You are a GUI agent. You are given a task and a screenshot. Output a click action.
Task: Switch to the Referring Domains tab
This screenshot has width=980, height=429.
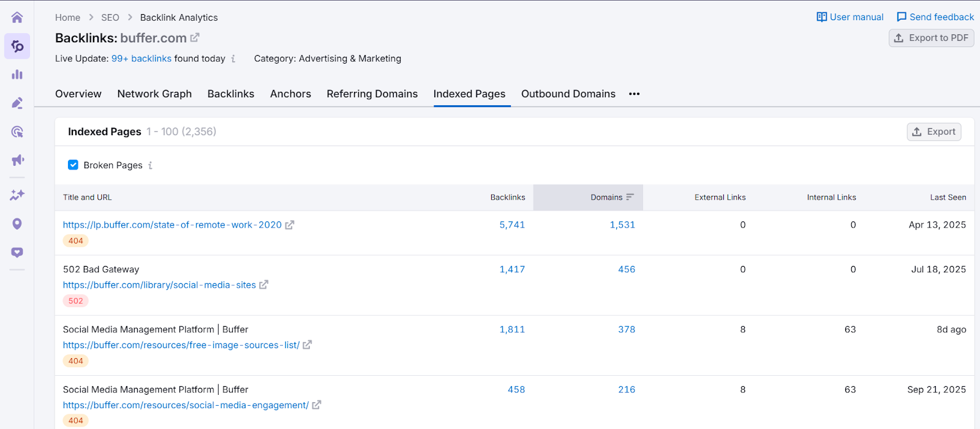[x=372, y=94]
